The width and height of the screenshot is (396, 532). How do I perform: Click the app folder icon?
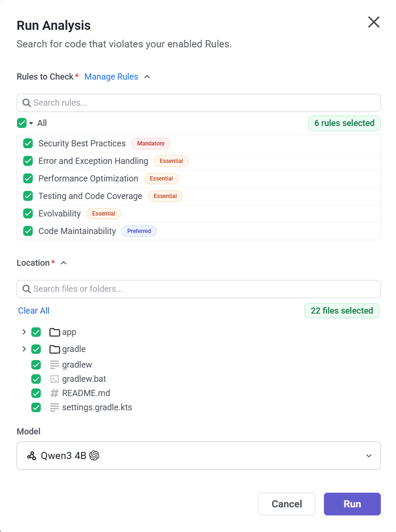(x=54, y=332)
